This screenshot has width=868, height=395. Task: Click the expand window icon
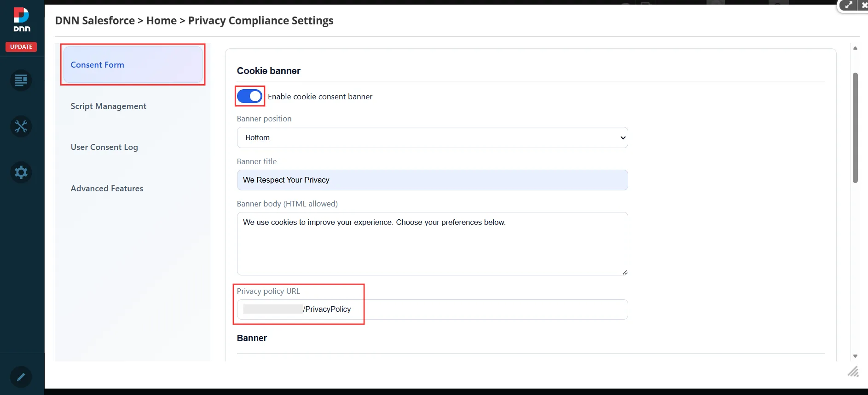coord(848,6)
